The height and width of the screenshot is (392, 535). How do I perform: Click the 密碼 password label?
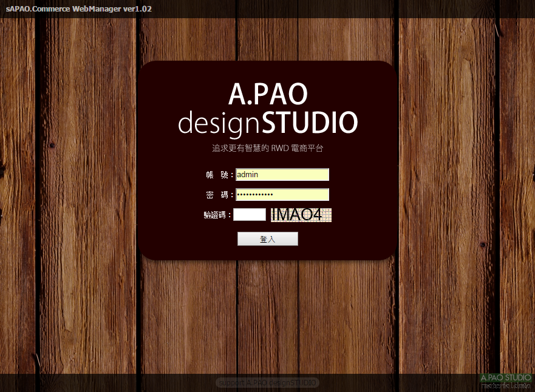coord(217,195)
